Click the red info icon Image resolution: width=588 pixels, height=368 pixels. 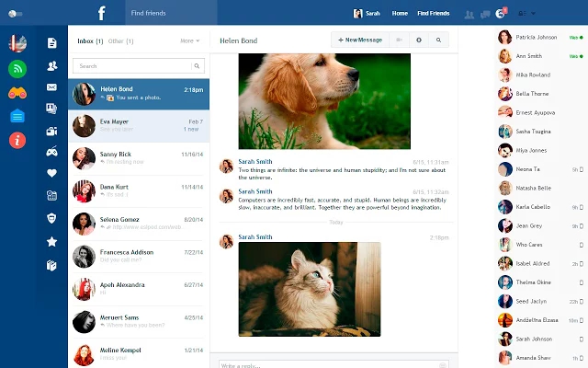coord(17,140)
